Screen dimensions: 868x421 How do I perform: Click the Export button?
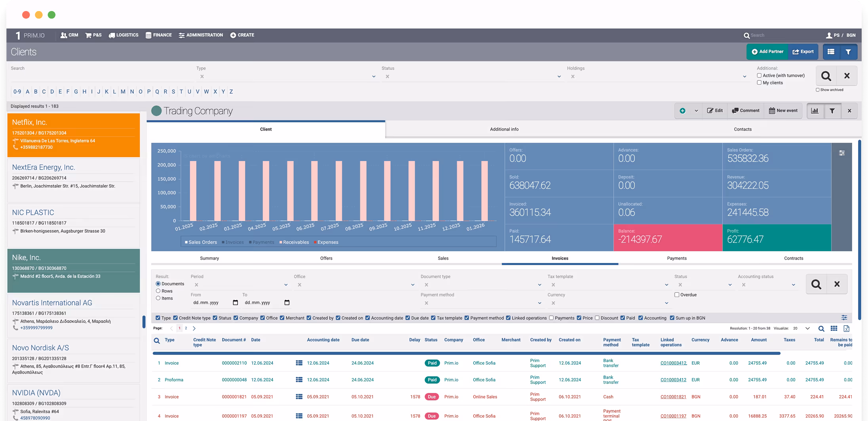tap(803, 52)
